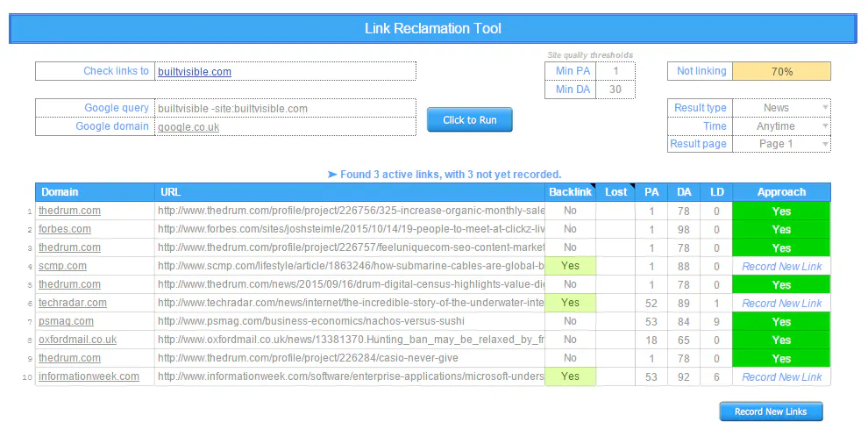The height and width of the screenshot is (437, 868).
Task: Select the Min DA value 30
Action: pyautogui.click(x=615, y=90)
